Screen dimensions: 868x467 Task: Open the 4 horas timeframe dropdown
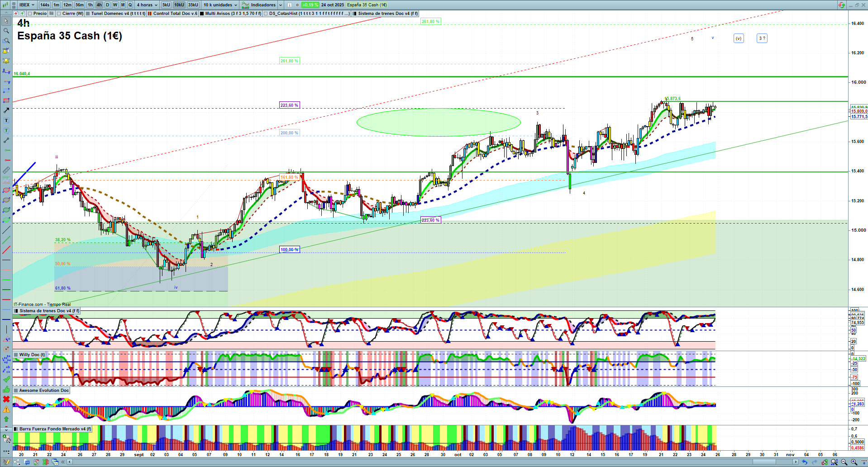pyautogui.click(x=147, y=5)
